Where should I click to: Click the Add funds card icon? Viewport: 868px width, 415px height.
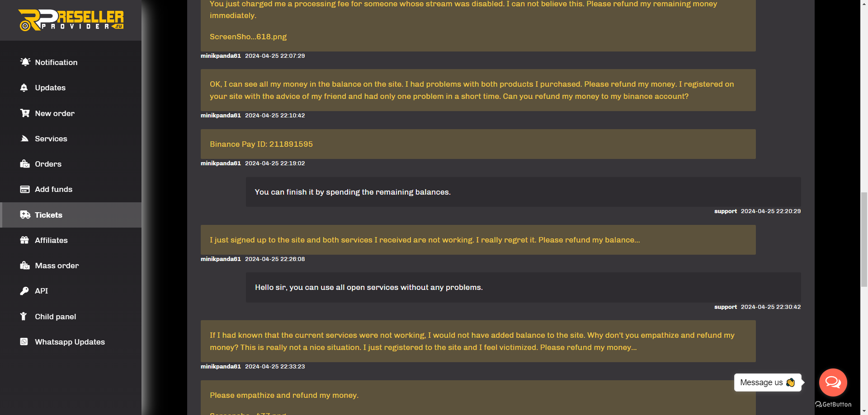(25, 189)
